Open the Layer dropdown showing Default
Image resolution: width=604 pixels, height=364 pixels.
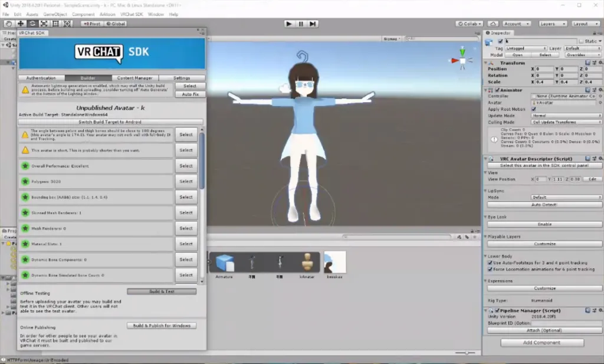(582, 48)
